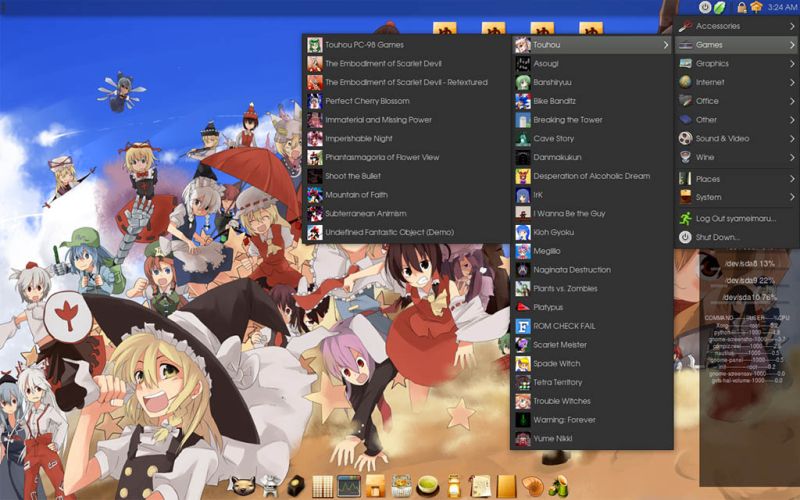Click the orange house icon in top panel
Image resolution: width=800 pixels, height=500 pixels.
[x=756, y=7]
